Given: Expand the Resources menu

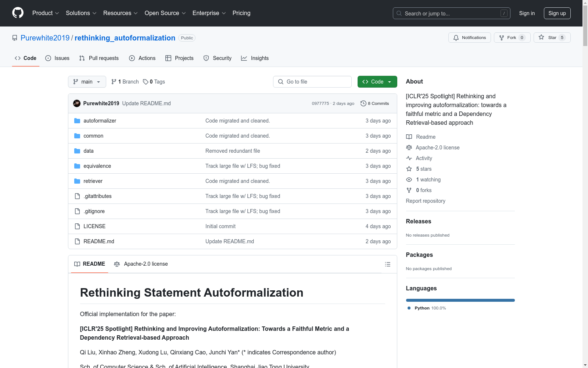Looking at the screenshot, I should pyautogui.click(x=121, y=13).
